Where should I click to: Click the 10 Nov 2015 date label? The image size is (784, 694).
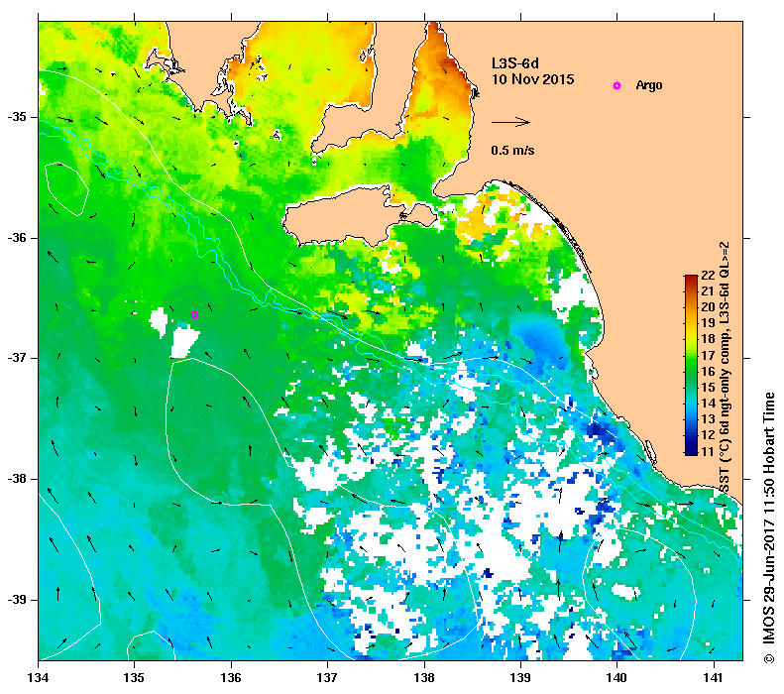tap(532, 79)
